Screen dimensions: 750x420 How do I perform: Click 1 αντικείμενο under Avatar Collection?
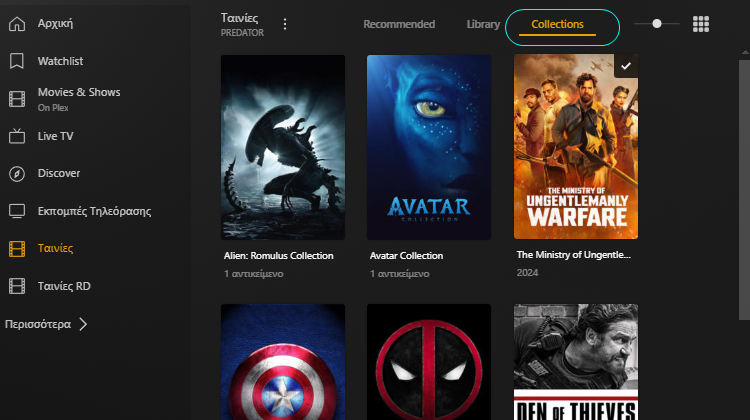tap(399, 274)
